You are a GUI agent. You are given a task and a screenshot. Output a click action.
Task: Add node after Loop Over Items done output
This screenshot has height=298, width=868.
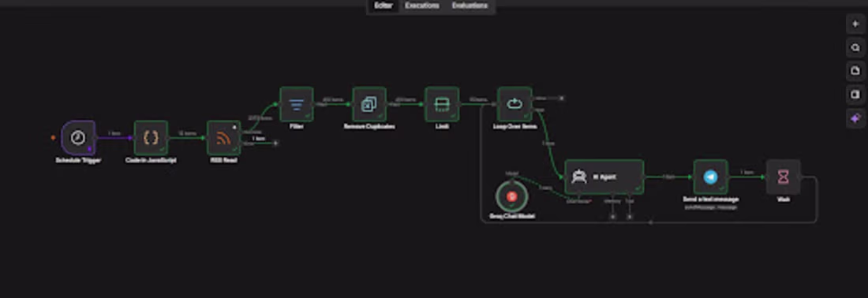tap(561, 98)
